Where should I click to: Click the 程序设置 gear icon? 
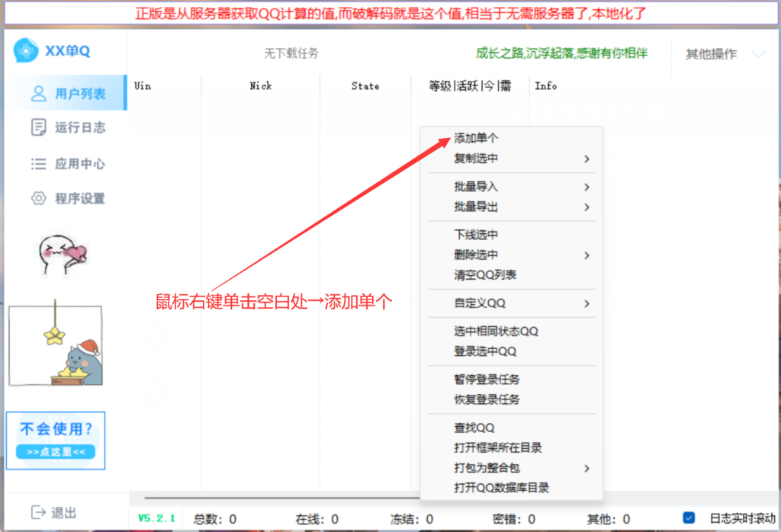38,198
